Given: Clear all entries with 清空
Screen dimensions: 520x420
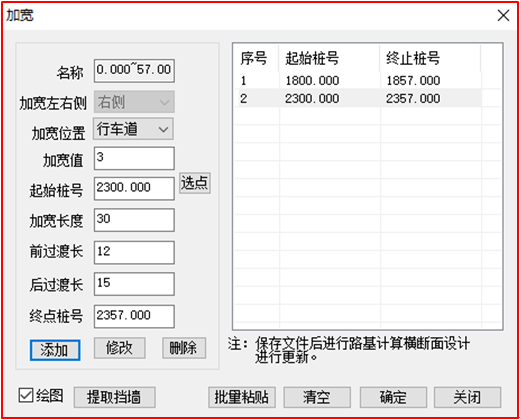Looking at the screenshot, I should (x=317, y=397).
